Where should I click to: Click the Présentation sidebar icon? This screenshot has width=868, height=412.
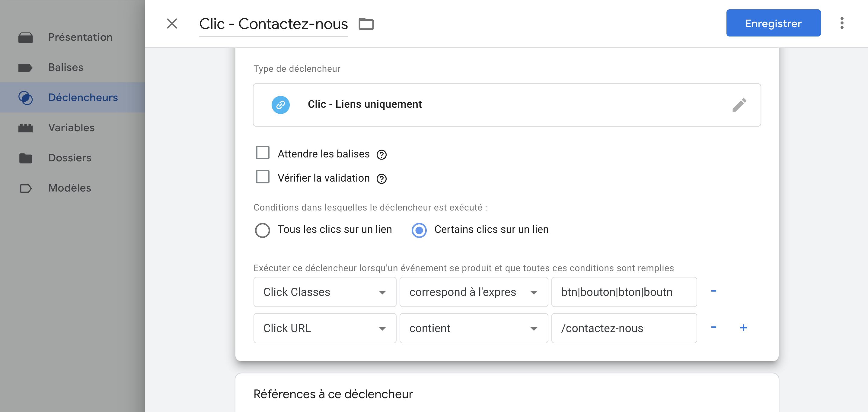pyautogui.click(x=26, y=37)
